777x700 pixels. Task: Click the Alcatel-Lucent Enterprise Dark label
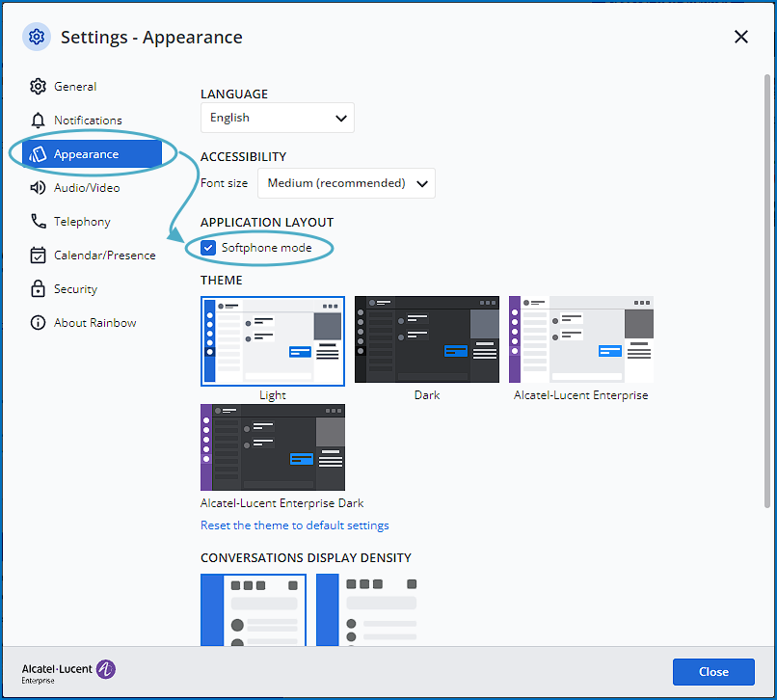click(x=281, y=503)
